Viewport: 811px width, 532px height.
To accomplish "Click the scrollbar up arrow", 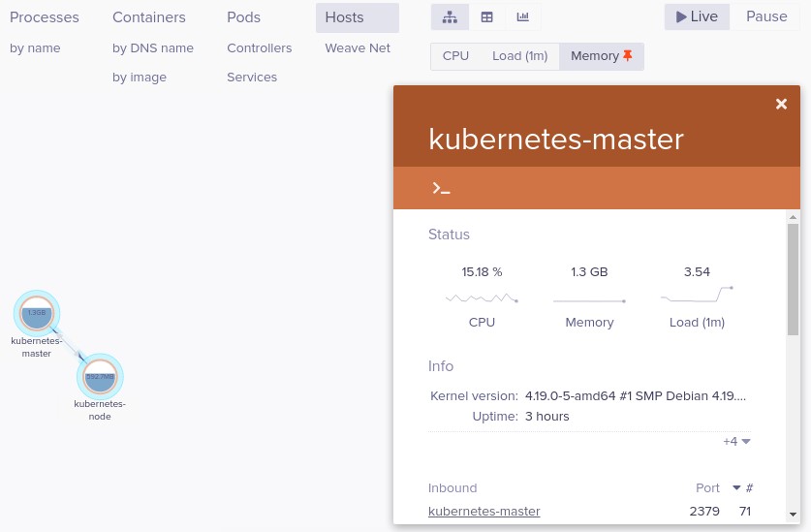I will pos(793,217).
